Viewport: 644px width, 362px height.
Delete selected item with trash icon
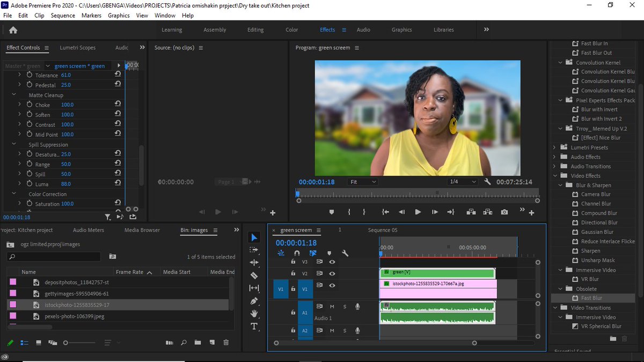point(226,342)
